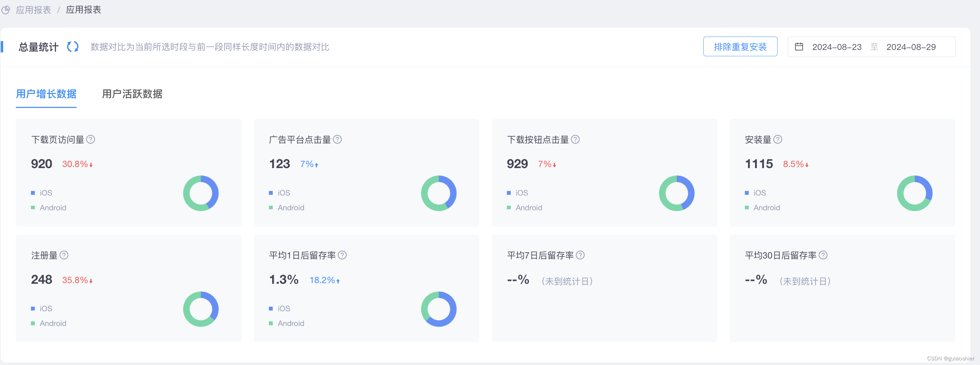Click help icon beside 安装量

tap(778, 139)
